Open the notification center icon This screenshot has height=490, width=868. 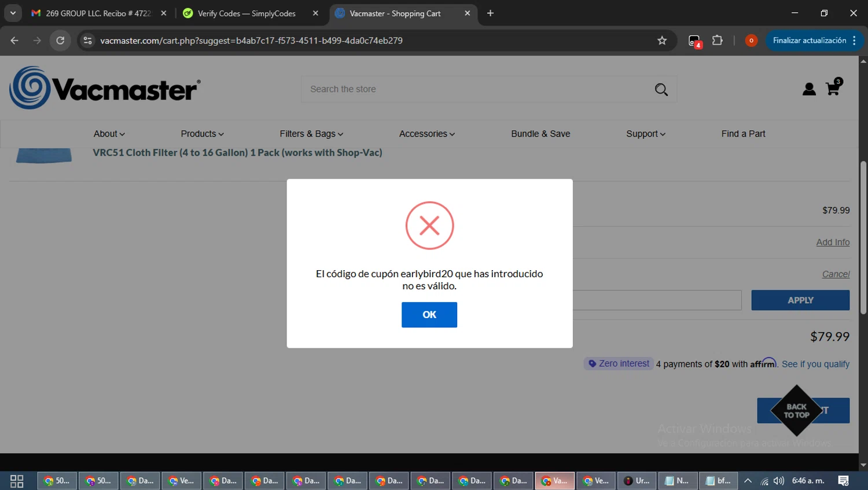[x=844, y=481]
